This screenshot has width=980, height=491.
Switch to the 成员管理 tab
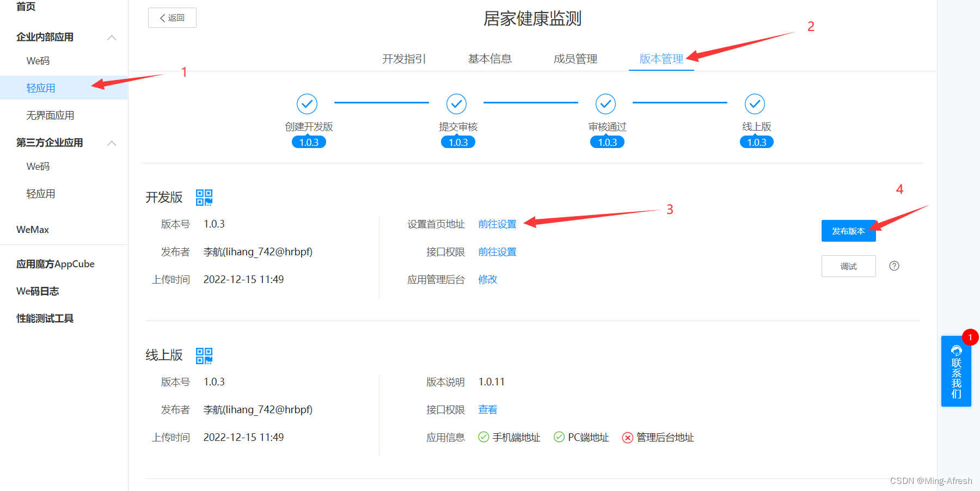(x=575, y=59)
